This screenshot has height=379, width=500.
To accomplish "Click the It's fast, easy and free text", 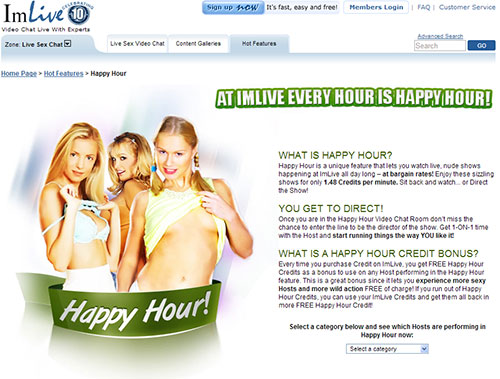I will [302, 7].
